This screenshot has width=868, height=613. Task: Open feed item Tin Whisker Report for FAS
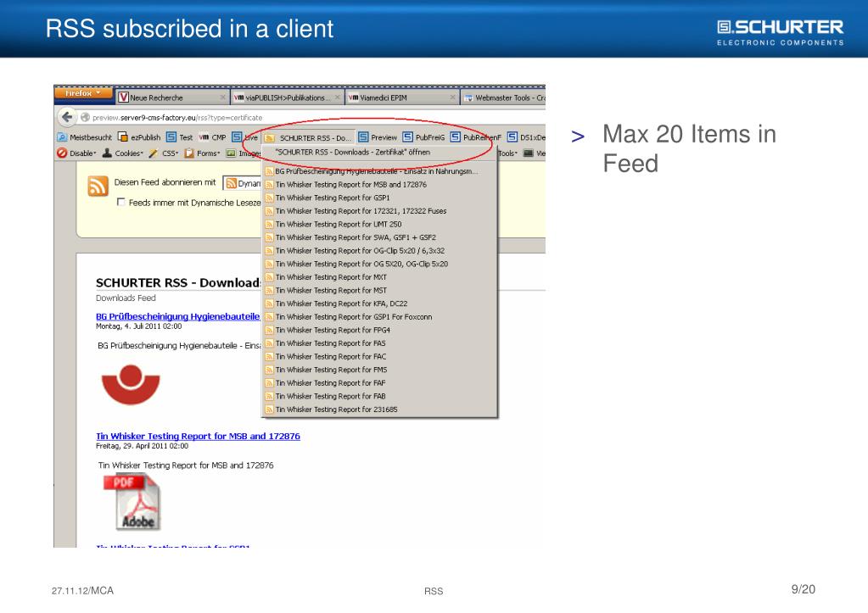tap(380, 343)
